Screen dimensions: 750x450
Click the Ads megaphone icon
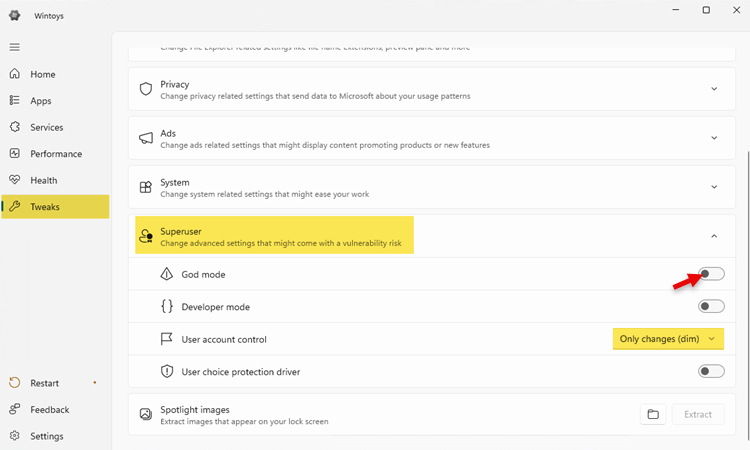(146, 138)
